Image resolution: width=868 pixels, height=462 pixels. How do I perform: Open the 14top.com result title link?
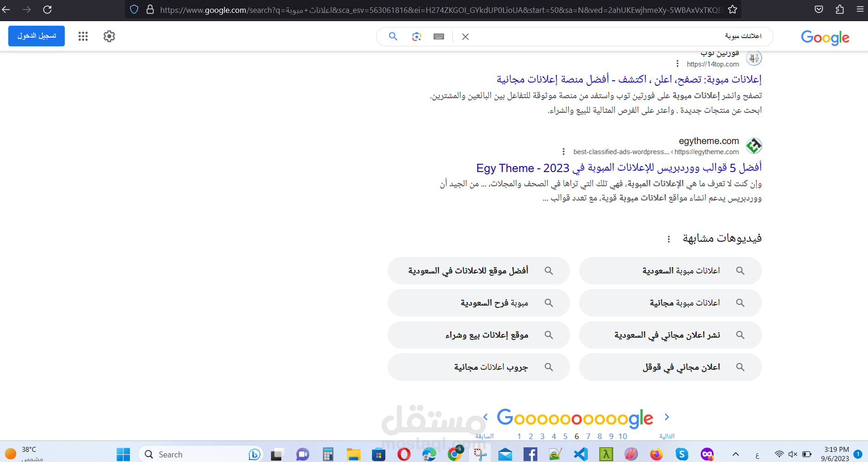629,79
